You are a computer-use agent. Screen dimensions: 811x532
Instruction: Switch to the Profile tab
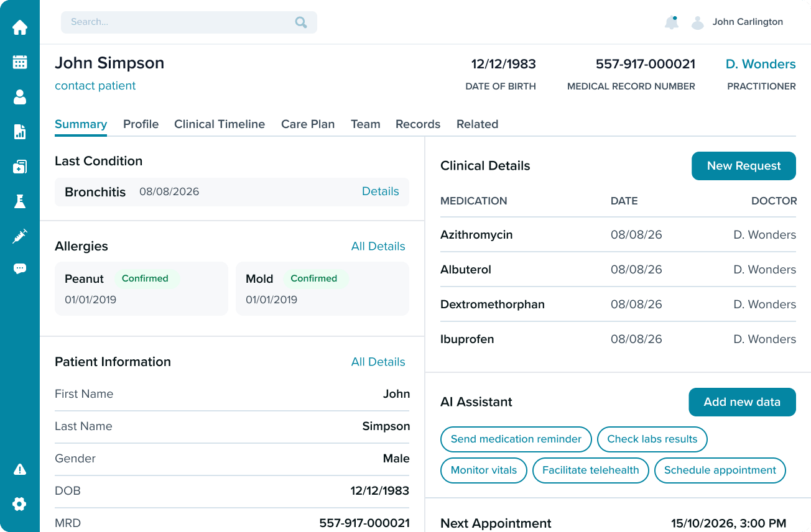pos(141,124)
